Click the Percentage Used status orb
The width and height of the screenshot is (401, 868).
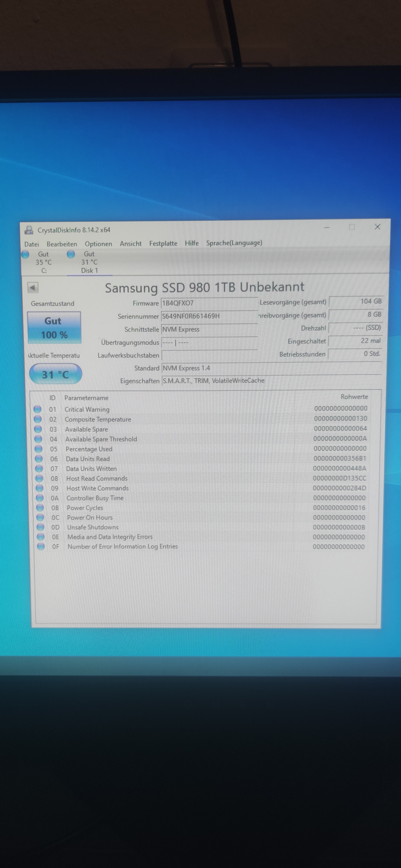click(39, 449)
